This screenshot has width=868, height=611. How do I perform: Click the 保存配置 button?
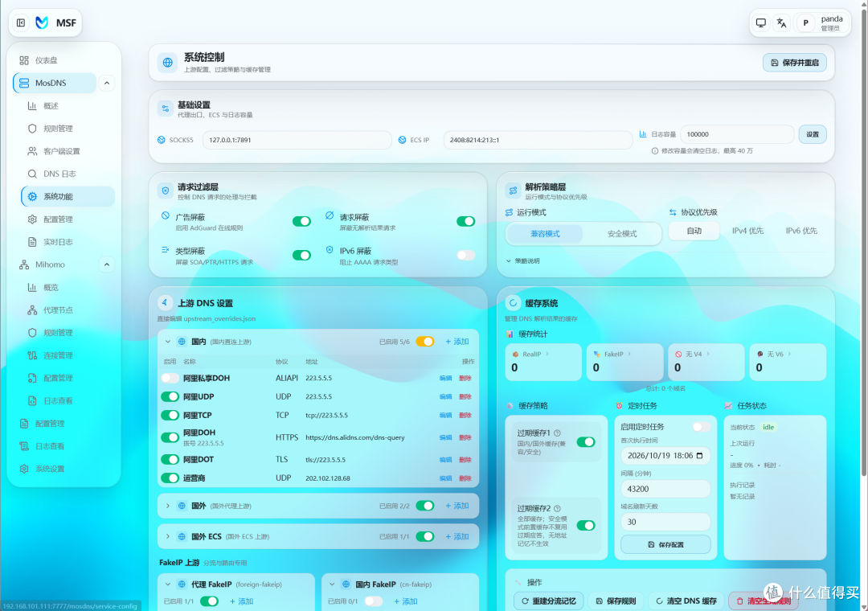(665, 544)
